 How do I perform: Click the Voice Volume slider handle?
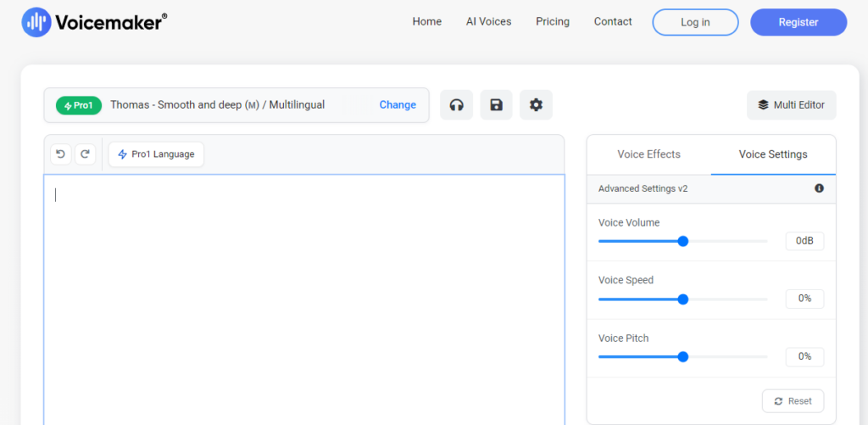[683, 241]
